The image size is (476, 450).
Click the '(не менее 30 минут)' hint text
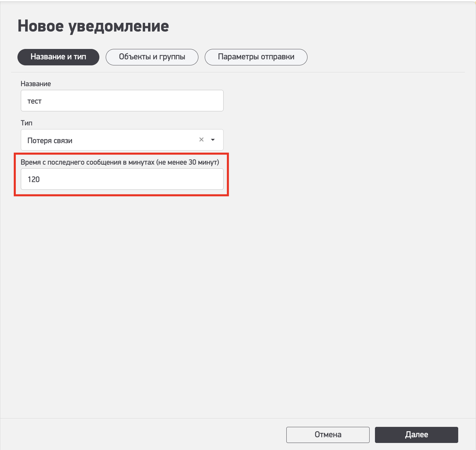[188, 162]
